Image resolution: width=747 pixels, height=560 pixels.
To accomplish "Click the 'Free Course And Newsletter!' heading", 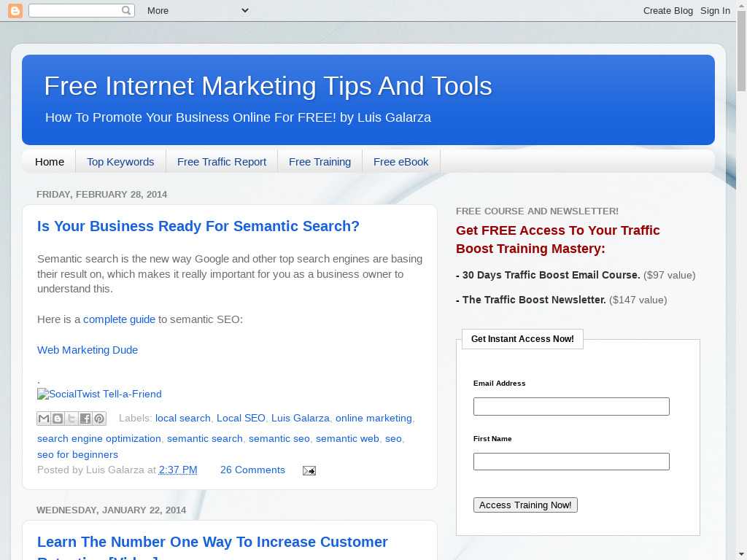I will pyautogui.click(x=538, y=211).
